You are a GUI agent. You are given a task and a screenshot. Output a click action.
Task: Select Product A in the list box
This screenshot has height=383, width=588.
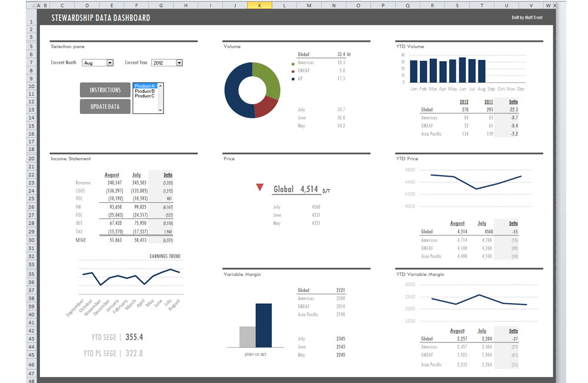coord(145,86)
